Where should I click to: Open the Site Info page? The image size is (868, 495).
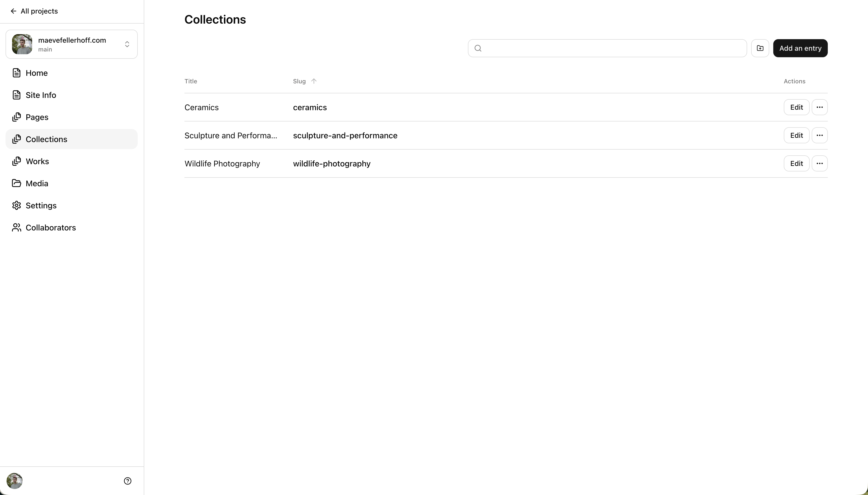point(40,95)
